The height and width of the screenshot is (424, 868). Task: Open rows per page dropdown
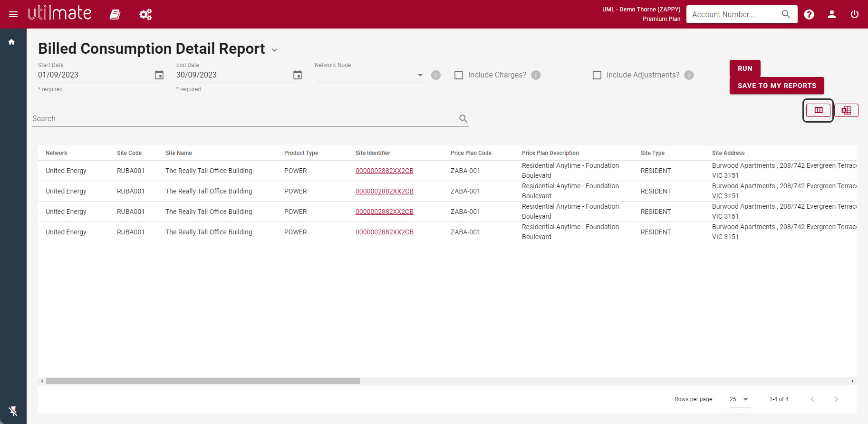740,399
